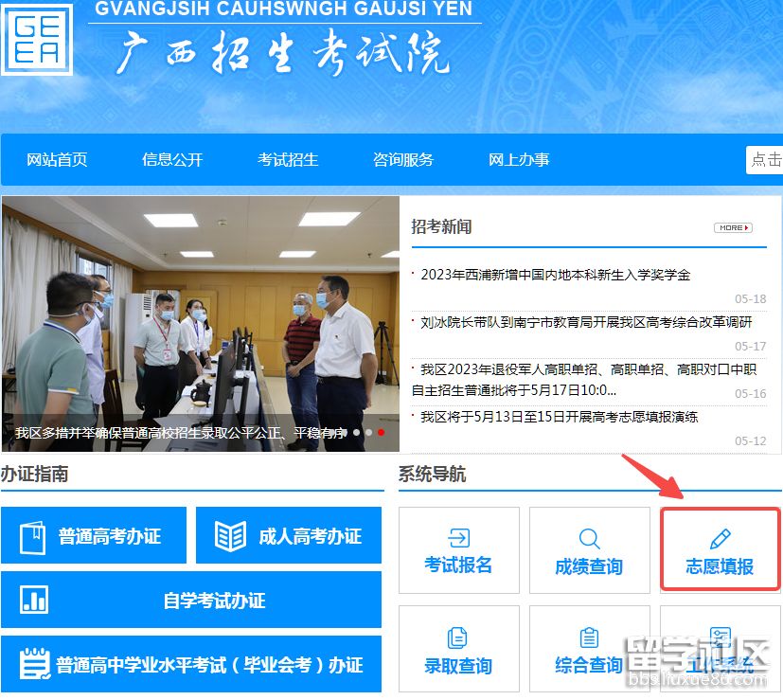Click MORE button beside 招考新闻
The height and width of the screenshot is (700, 783).
tap(733, 227)
